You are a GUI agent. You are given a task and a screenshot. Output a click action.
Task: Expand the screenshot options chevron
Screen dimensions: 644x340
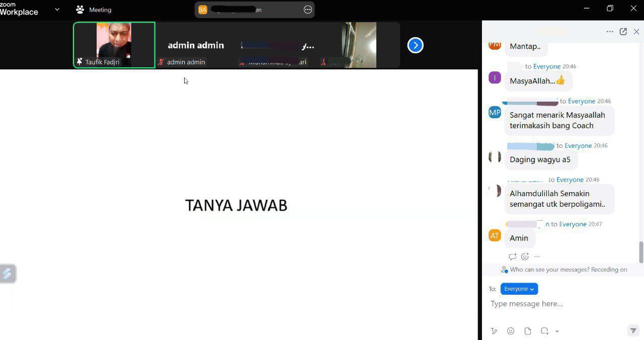tap(557, 331)
